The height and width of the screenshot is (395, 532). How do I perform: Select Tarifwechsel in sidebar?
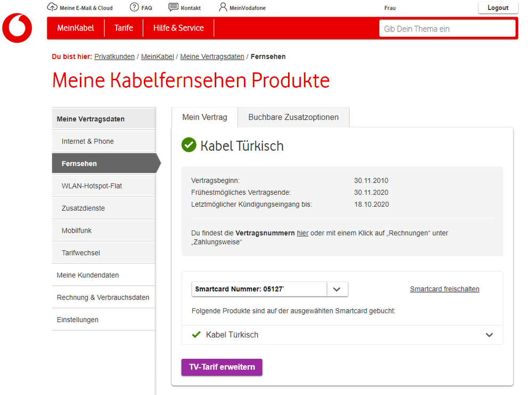click(x=104, y=253)
